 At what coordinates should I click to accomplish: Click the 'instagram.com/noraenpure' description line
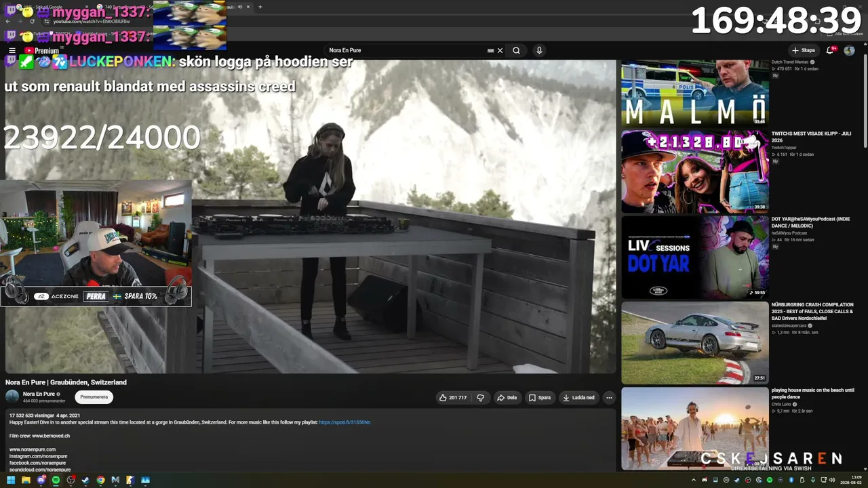tap(38, 456)
